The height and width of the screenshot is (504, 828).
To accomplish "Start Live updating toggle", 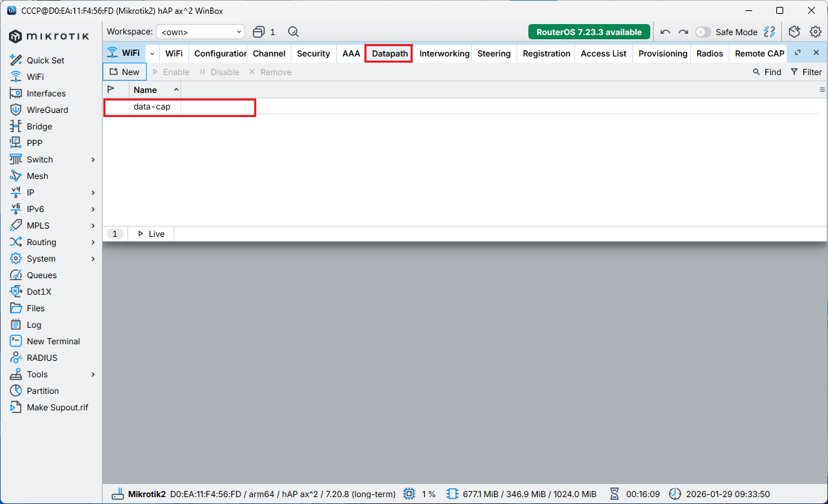I will [152, 234].
